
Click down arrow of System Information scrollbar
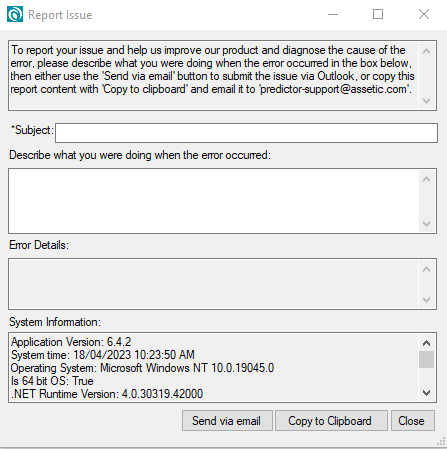(x=426, y=393)
